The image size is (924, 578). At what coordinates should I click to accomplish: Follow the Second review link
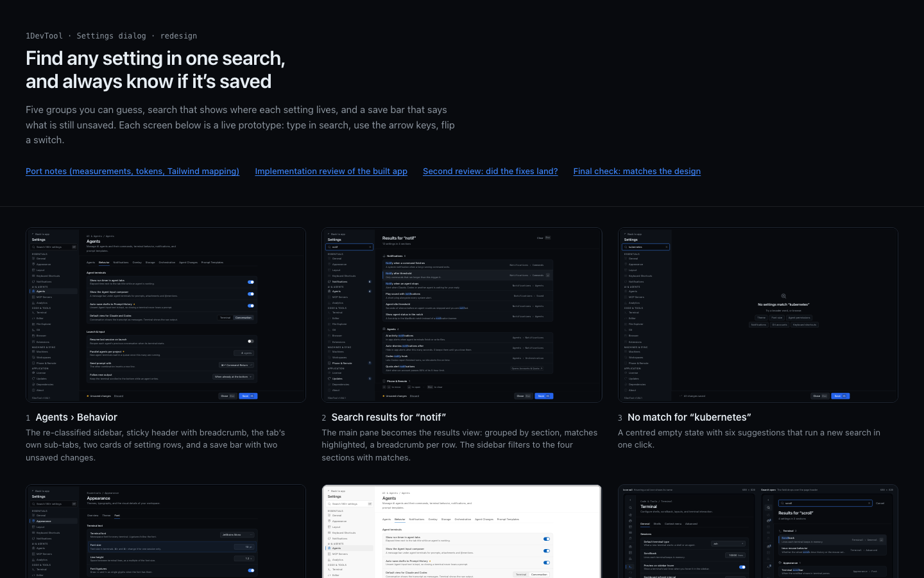coord(490,171)
